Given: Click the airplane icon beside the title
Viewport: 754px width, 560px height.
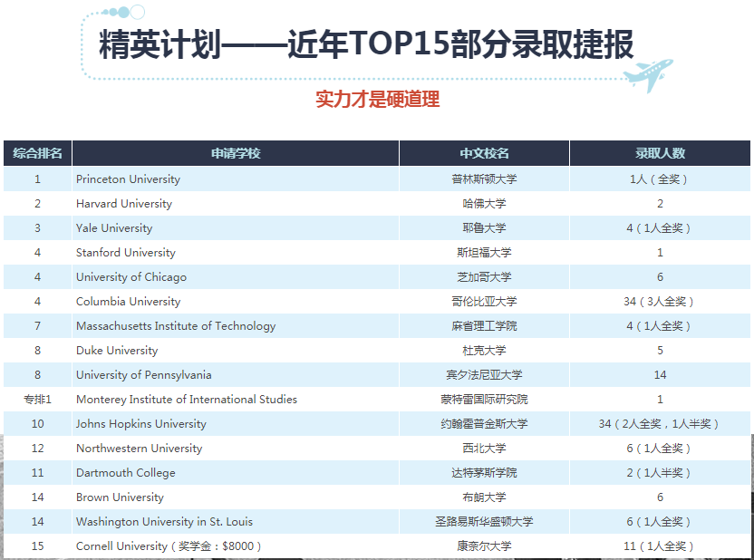Looking at the screenshot, I should 648,75.
